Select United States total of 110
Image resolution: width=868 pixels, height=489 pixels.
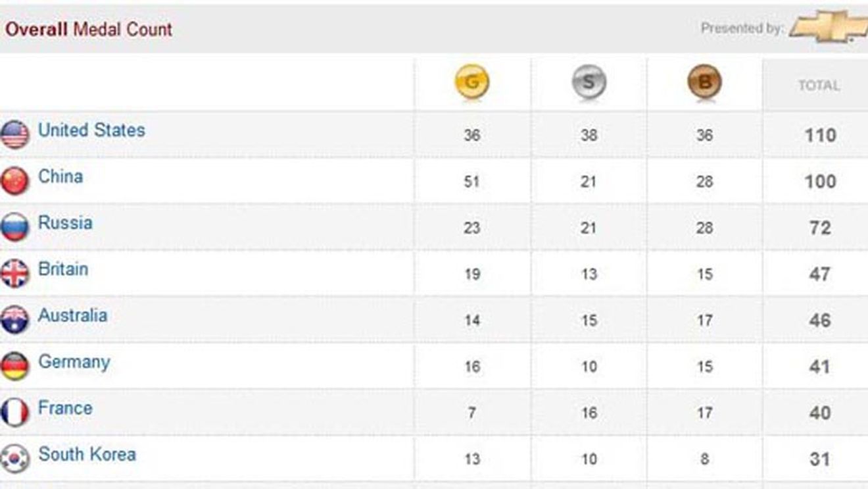820,136
